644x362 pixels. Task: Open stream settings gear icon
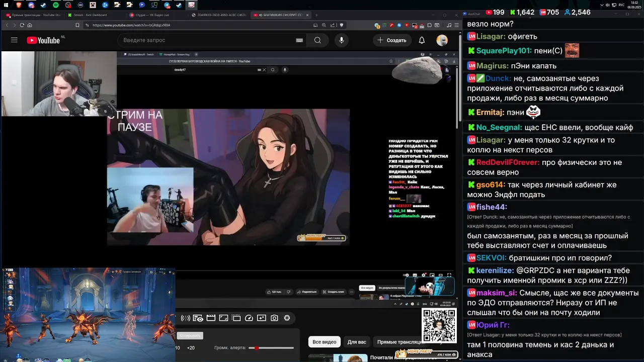point(287,318)
